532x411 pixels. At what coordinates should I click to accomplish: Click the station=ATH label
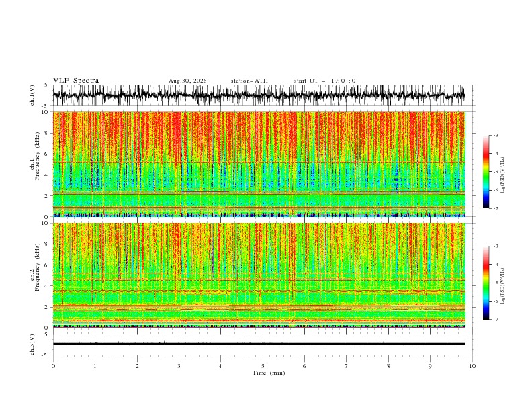pyautogui.click(x=249, y=81)
